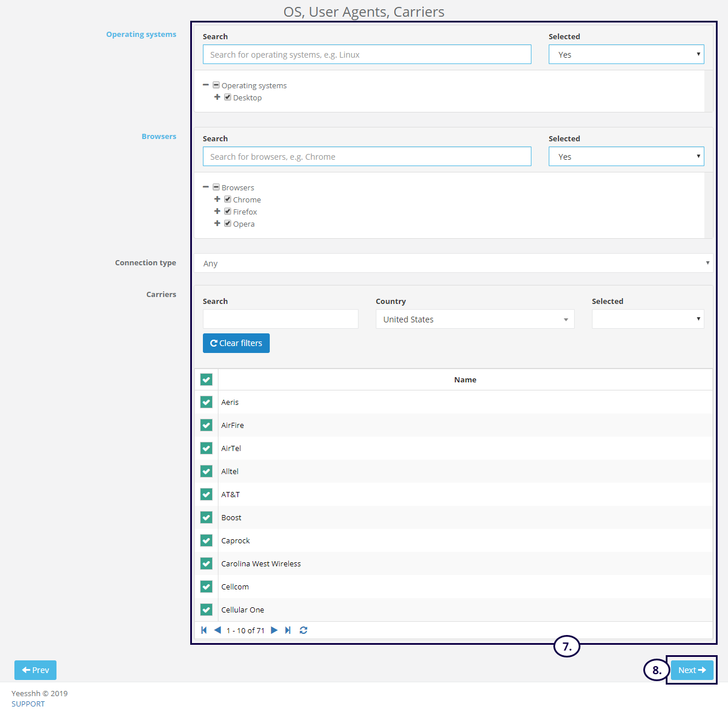728x714 pixels.
Task: Jump to last page of carriers
Action: 288,630
